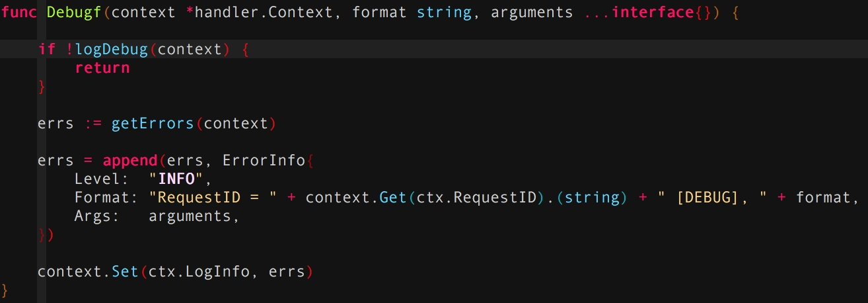This screenshot has height=303, width=868.
Task: Click the append keyword
Action: 129,160
